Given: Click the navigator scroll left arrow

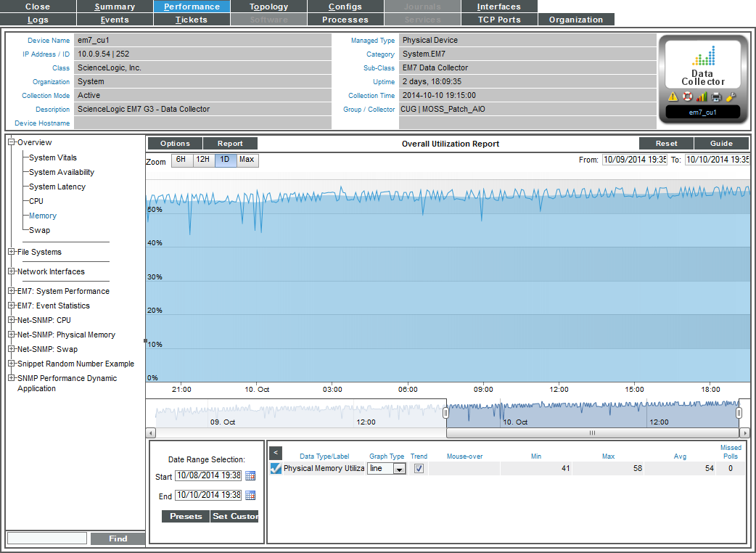Looking at the screenshot, I should point(151,433).
